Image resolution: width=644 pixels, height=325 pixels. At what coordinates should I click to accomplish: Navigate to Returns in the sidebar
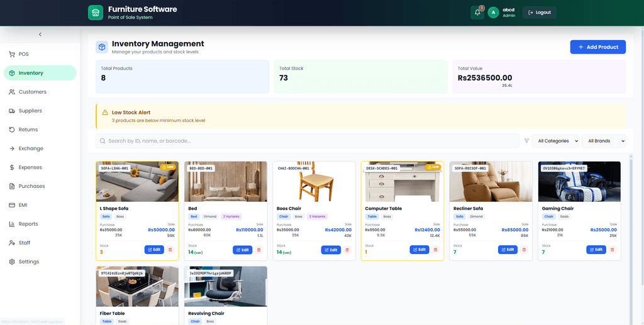40,129
